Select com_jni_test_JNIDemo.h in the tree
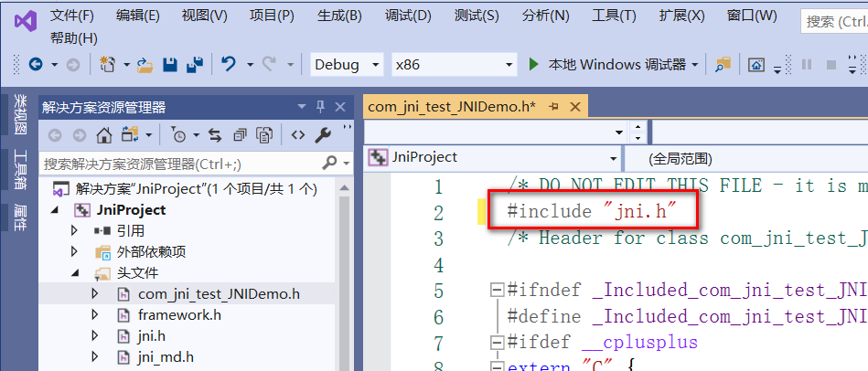Image resolution: width=868 pixels, height=371 pixels. point(219,293)
